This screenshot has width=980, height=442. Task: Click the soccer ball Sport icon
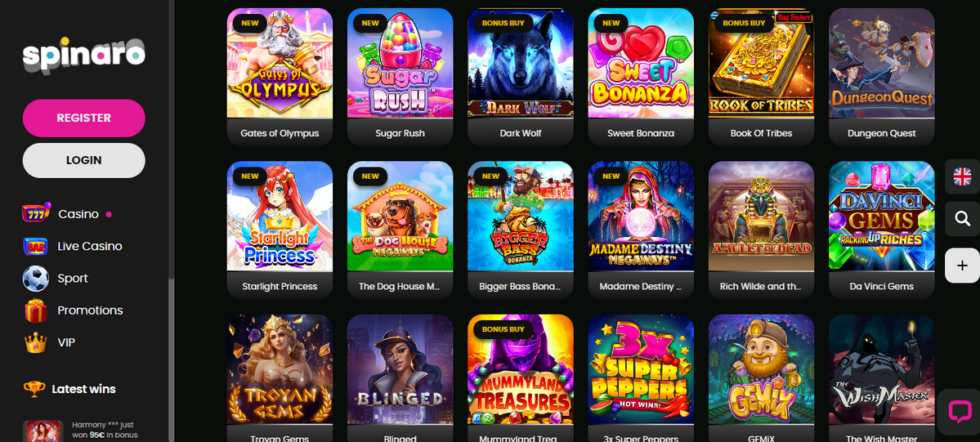[x=36, y=279]
